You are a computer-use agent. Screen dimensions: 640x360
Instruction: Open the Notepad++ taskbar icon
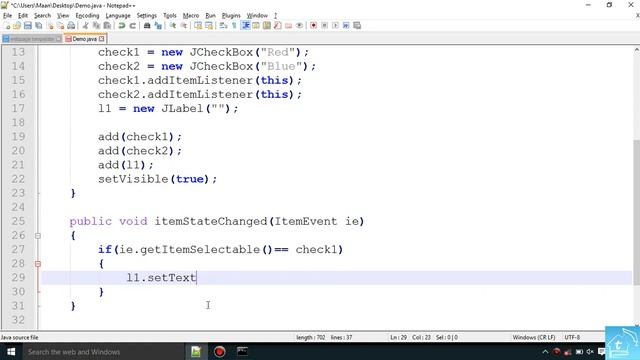tap(196, 351)
